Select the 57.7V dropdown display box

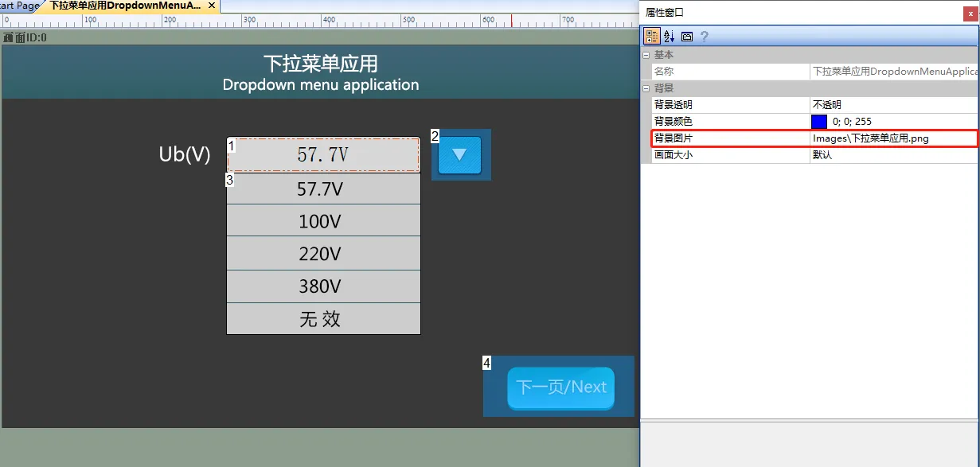pyautogui.click(x=323, y=154)
